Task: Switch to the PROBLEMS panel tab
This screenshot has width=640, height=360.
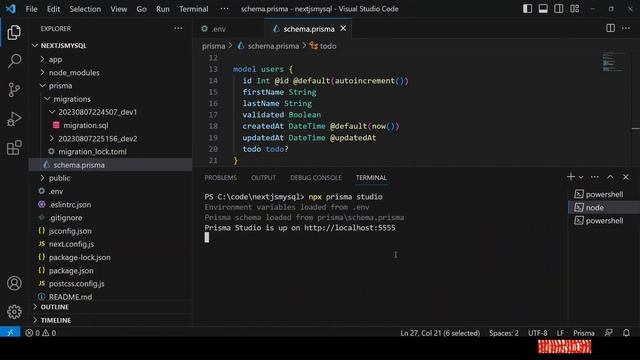Action: click(x=220, y=178)
